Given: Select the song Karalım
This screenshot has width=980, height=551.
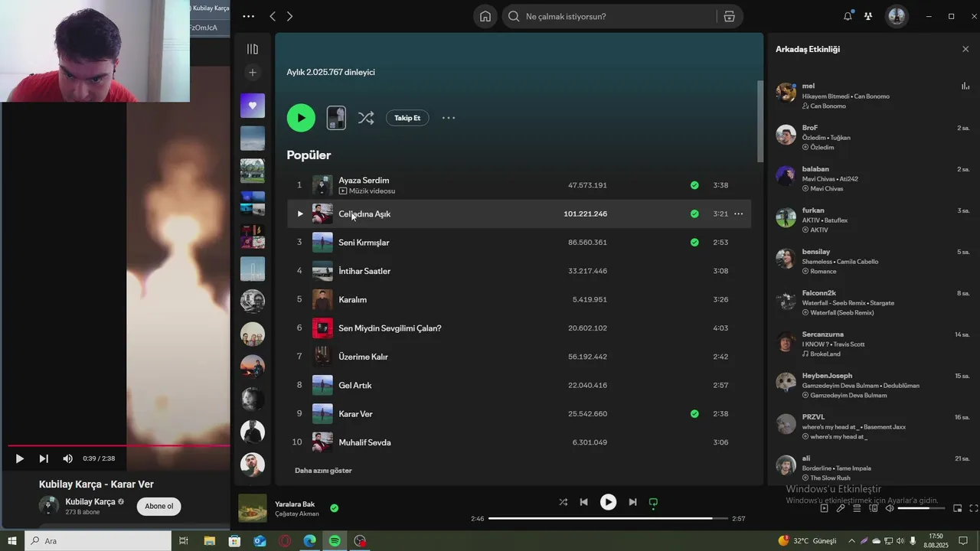Looking at the screenshot, I should 353,299.
